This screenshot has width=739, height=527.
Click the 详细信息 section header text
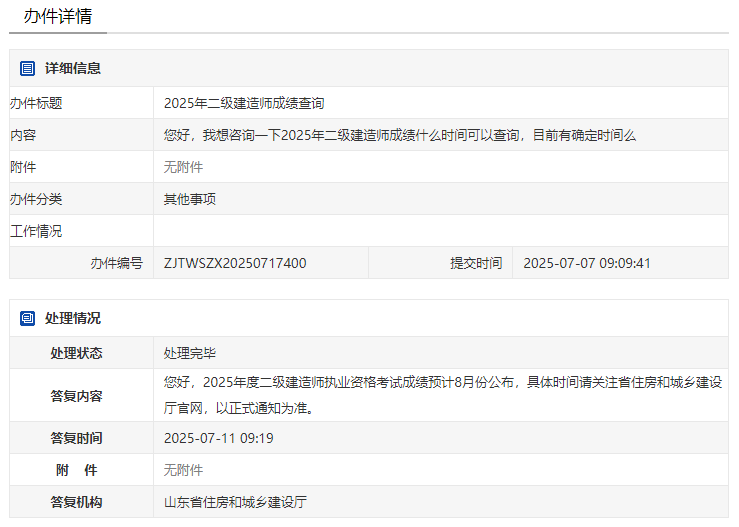point(72,68)
